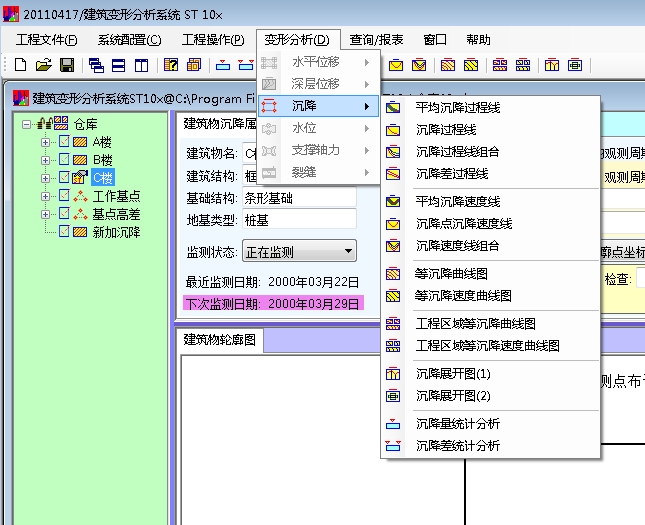This screenshot has height=525, width=645.
Task: Toggle the checkbox for A楼
Action: (64, 142)
